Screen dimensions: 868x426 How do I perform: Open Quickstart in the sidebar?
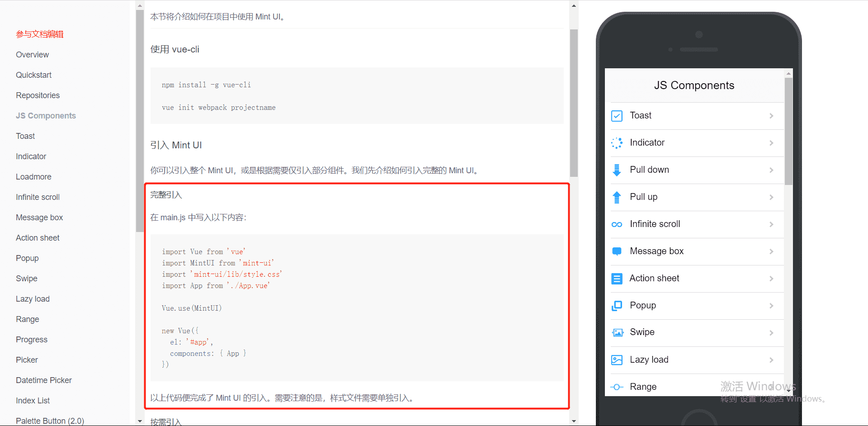(33, 75)
